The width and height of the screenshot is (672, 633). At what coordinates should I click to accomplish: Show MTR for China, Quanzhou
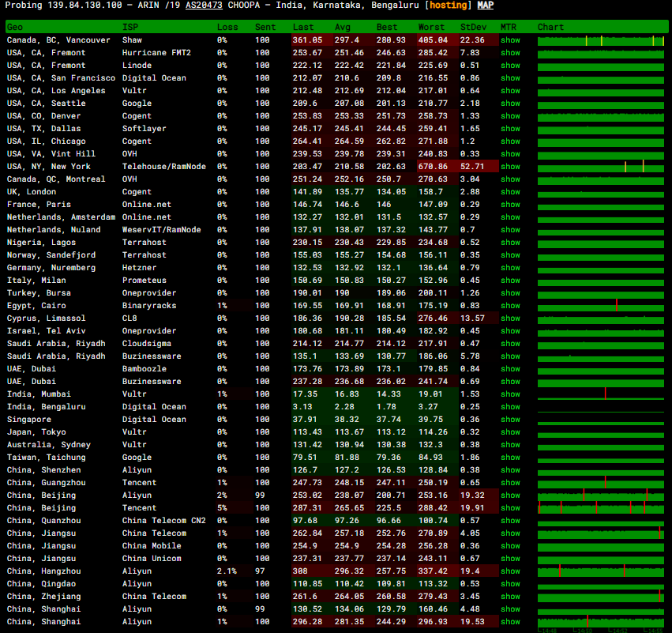click(x=510, y=521)
